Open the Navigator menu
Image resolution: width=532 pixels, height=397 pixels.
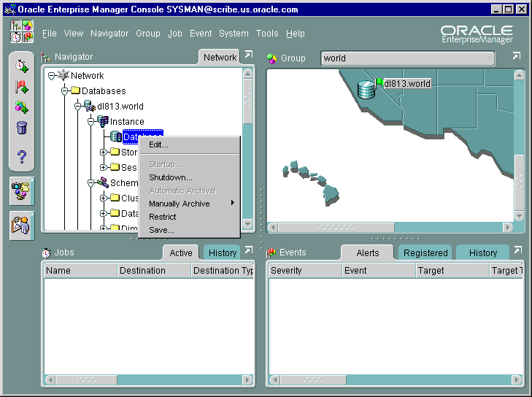[109, 34]
